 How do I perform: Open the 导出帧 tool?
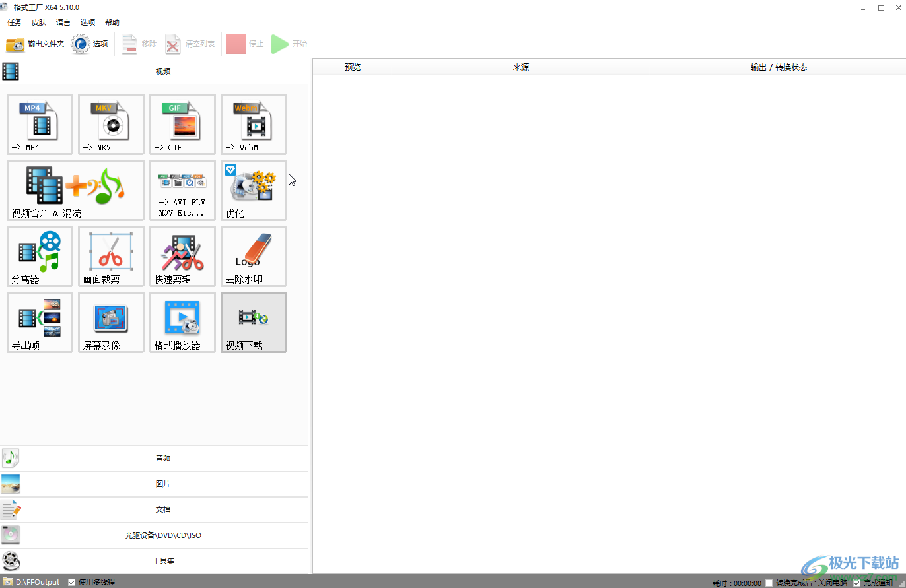point(40,323)
